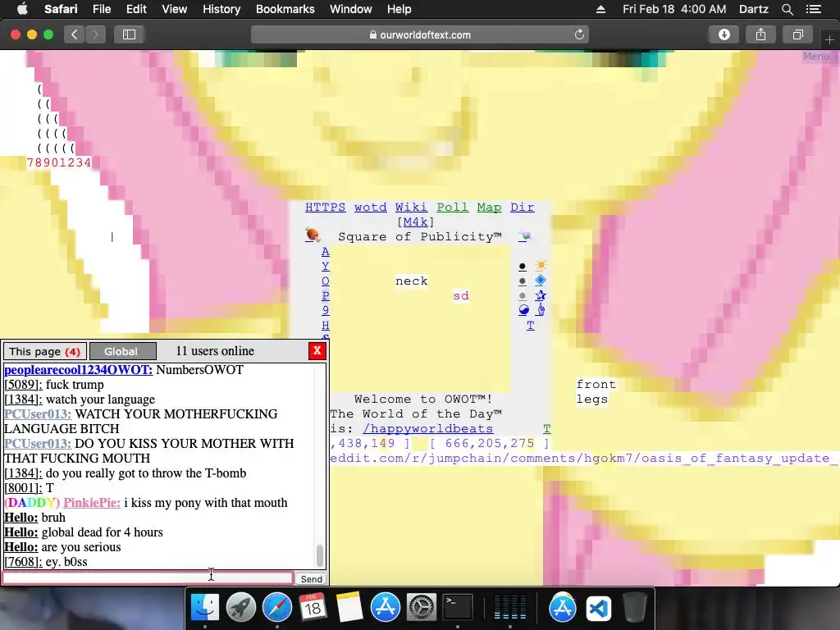Screen dimensions: 840x630
Task: Click the blue star icon
Action: click(x=541, y=295)
